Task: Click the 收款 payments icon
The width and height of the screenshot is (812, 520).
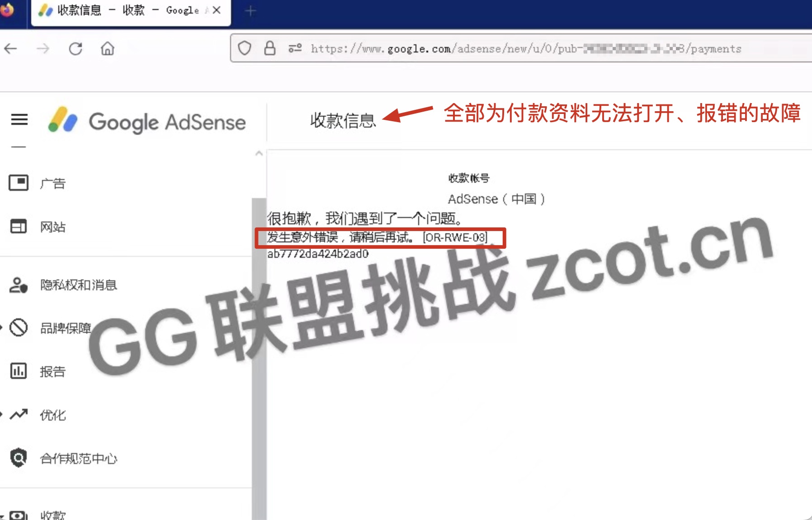Action: coord(19,515)
